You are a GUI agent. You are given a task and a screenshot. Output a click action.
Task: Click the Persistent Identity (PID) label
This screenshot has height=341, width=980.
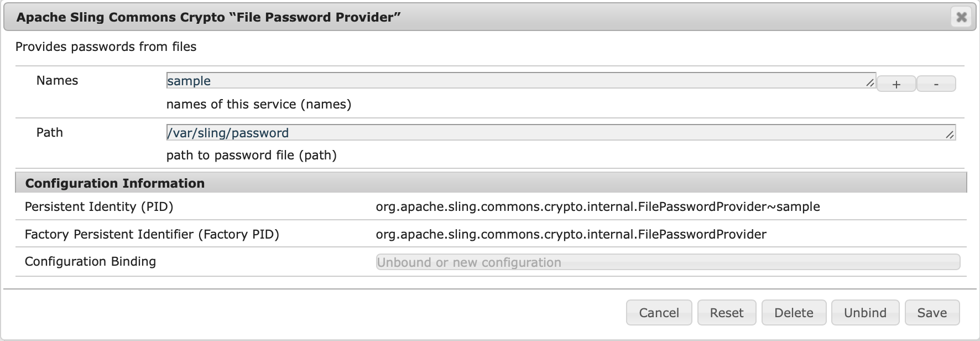click(x=99, y=207)
